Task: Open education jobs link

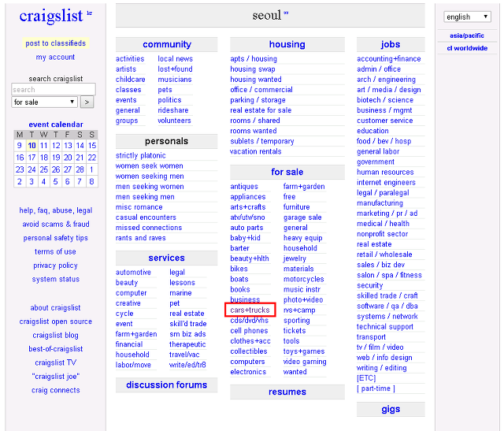Action: pos(372,131)
